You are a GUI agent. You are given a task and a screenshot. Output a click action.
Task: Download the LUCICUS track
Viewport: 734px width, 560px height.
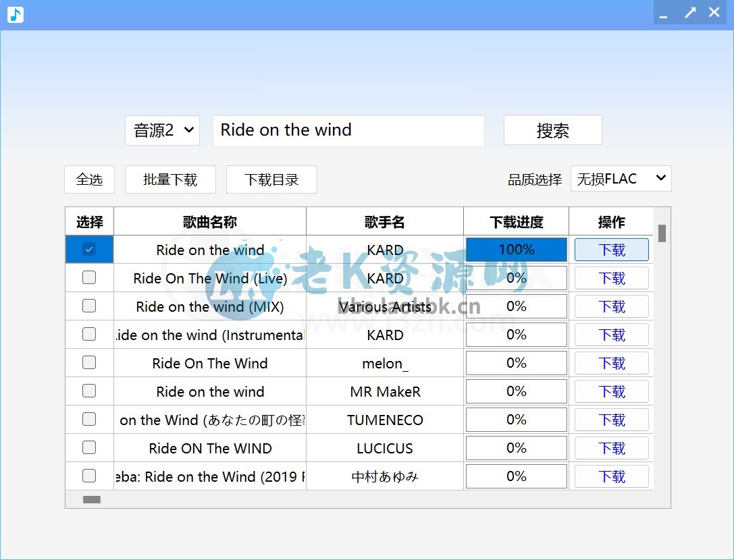pos(612,448)
